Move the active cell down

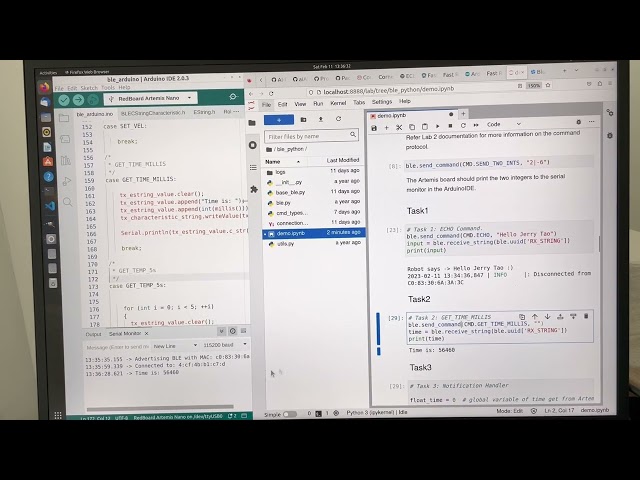[547, 316]
